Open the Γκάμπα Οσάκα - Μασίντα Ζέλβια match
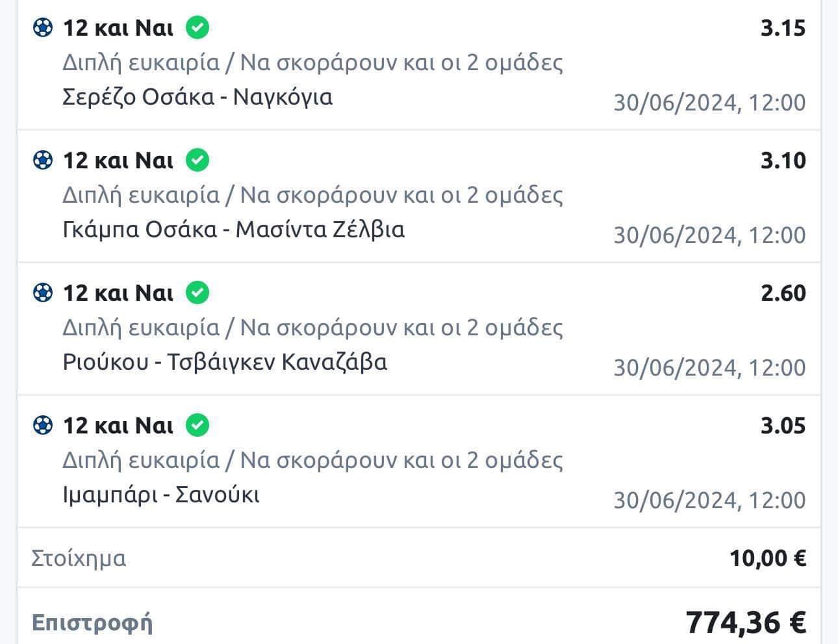The width and height of the screenshot is (838, 644). pyautogui.click(x=233, y=229)
